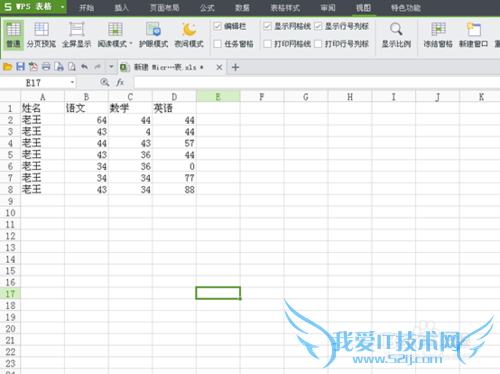500x374 pixels.
Task: Switch to 分页预览 page break preview
Action: pos(41,35)
